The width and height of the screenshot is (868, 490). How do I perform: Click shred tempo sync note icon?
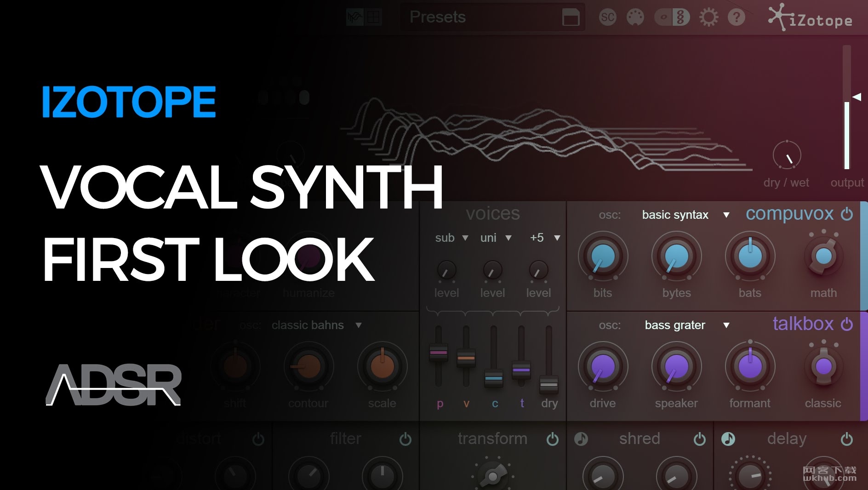pos(581,439)
